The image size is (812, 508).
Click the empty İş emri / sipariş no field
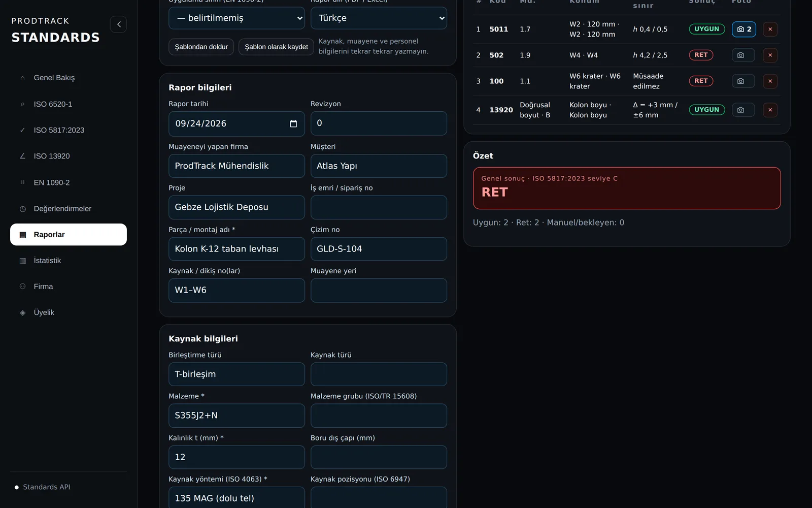[x=379, y=207]
